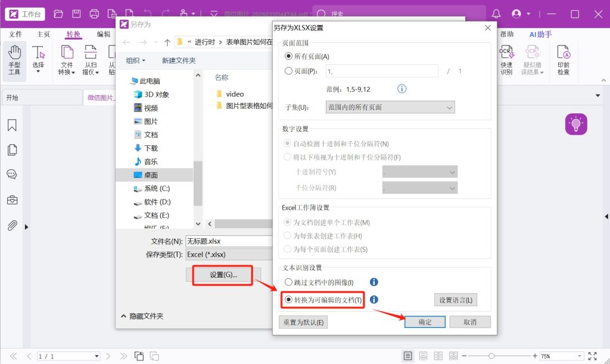The height and width of the screenshot is (364, 610).
Task: Open the File (文件) menu
Action: (15, 35)
